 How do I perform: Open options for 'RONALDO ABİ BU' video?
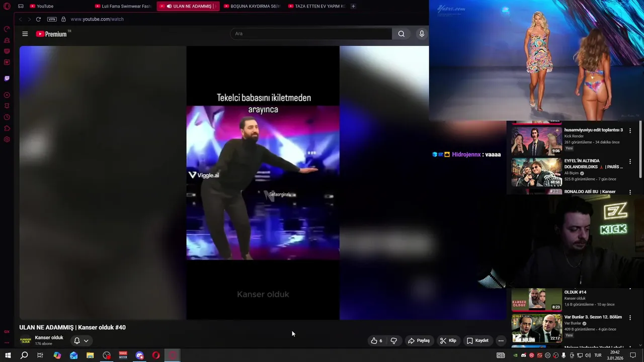(630, 192)
